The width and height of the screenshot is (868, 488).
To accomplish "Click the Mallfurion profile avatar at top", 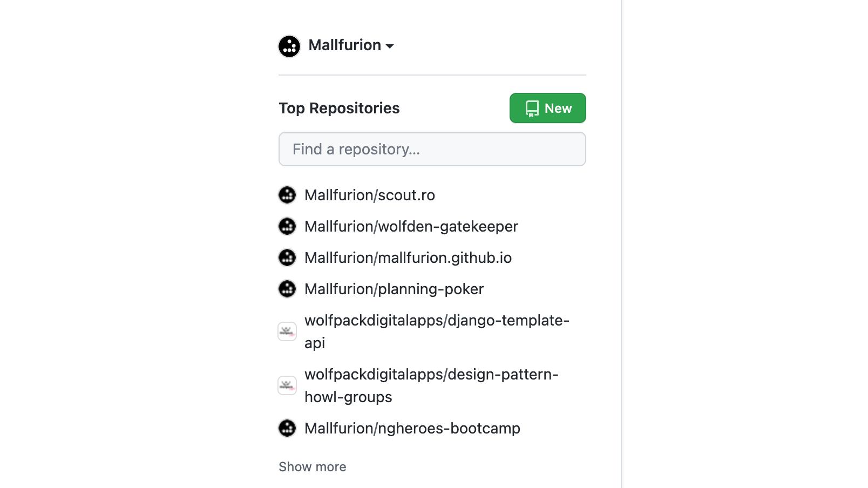I will (289, 46).
